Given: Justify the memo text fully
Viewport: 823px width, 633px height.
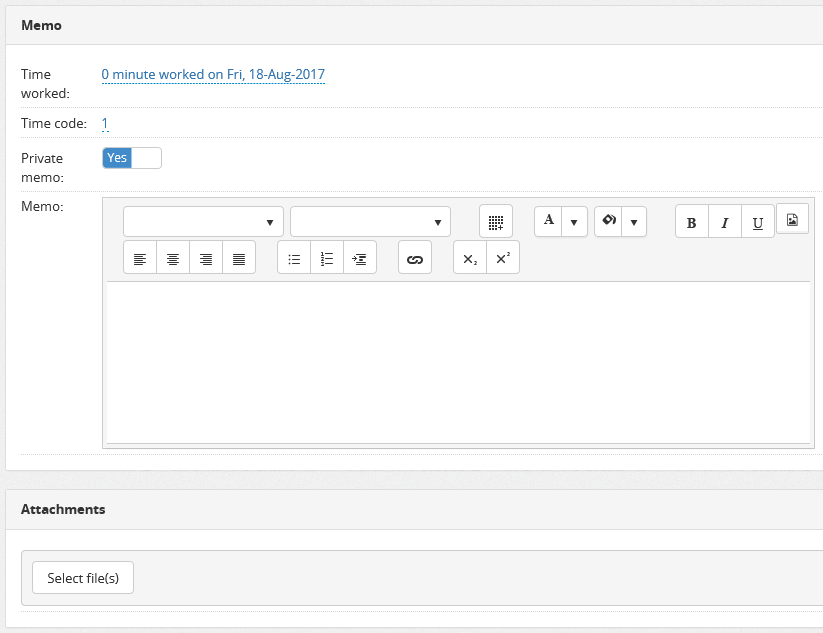Looking at the screenshot, I should [x=239, y=258].
